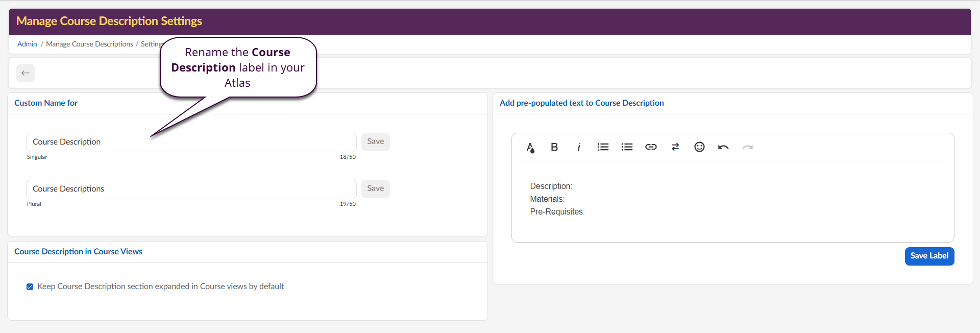Save the plural Course Descriptions name
980x333 pixels.
(375, 188)
